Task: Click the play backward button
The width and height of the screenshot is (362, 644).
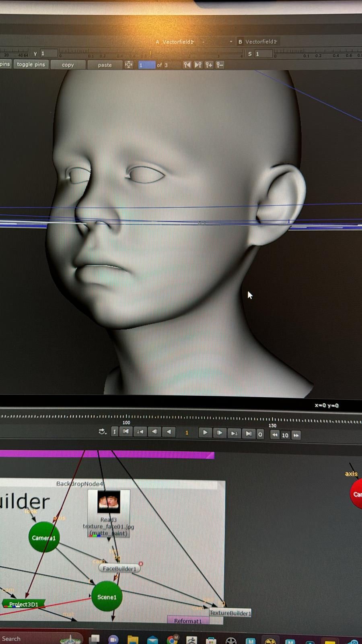Action: click(x=169, y=432)
